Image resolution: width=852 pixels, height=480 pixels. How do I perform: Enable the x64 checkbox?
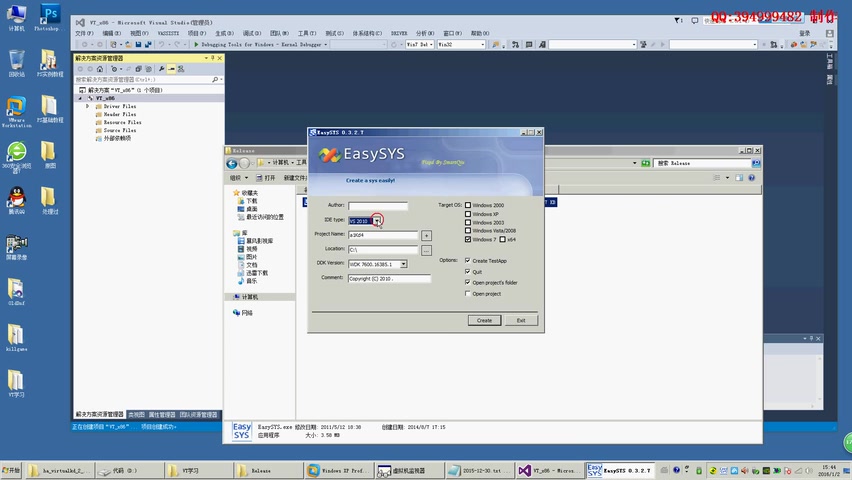pyautogui.click(x=503, y=239)
